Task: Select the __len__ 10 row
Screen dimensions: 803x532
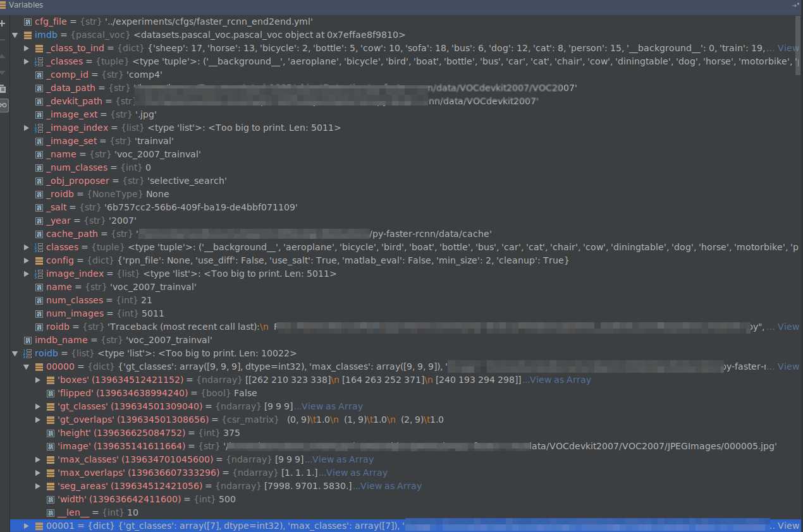Action: coord(406,512)
